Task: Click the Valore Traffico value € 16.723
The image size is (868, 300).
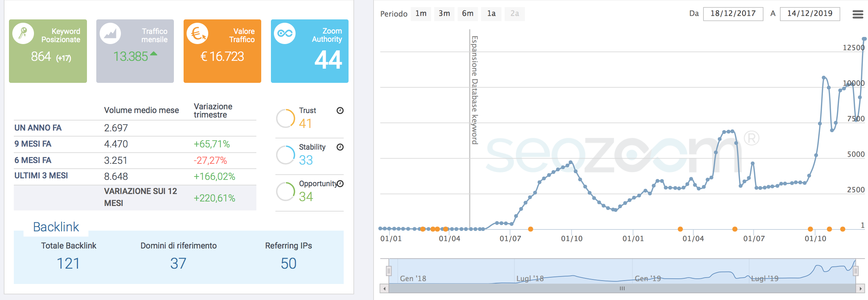Action: [222, 57]
